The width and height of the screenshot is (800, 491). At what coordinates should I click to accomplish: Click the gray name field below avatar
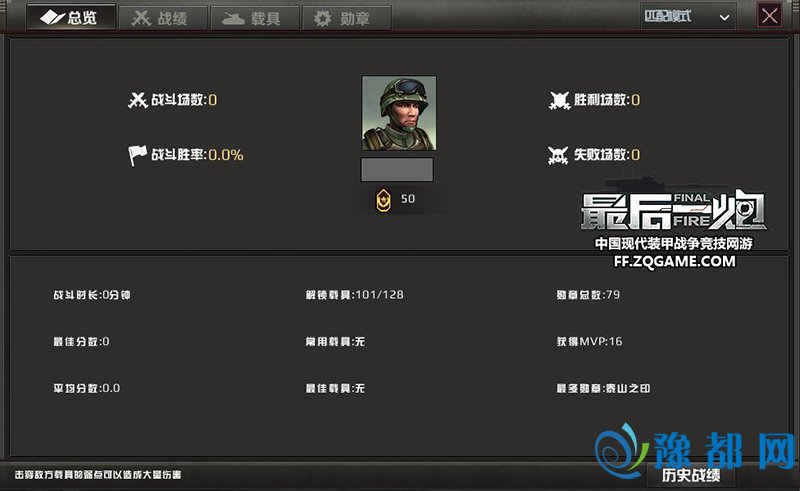tap(397, 169)
